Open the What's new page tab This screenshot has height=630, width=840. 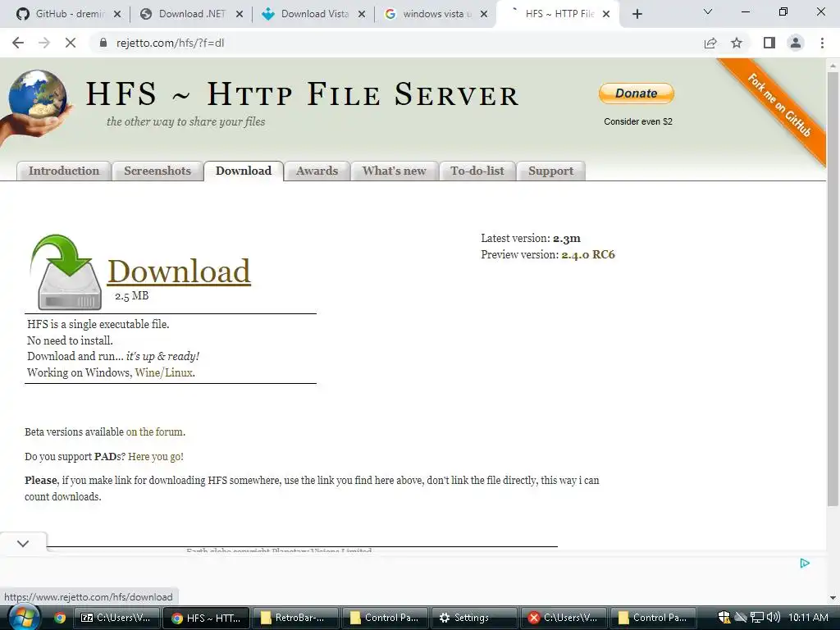pyautogui.click(x=395, y=171)
